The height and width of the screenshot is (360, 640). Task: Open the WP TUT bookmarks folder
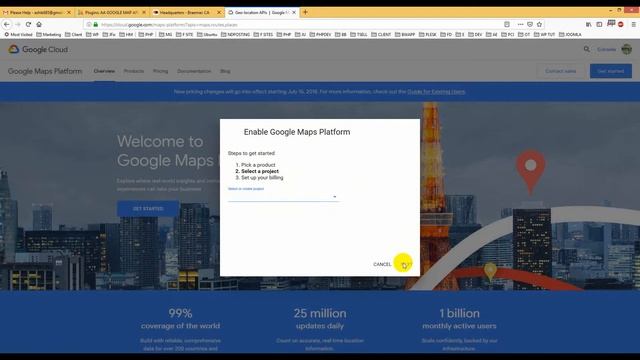[544, 35]
